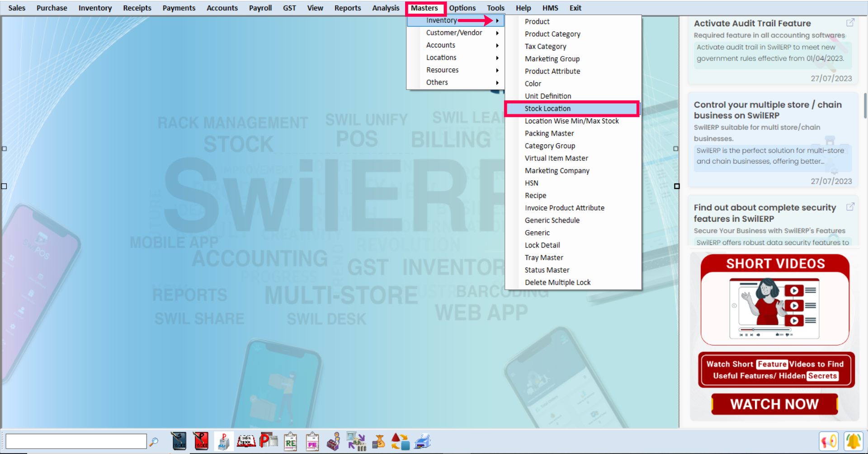
Task: Open the Control your multiple store card
Action: [773, 140]
